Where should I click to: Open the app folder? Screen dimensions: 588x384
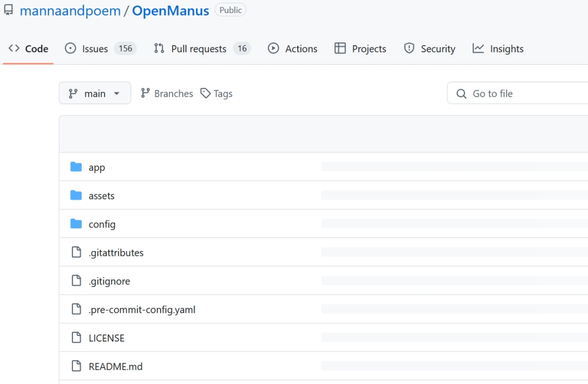click(x=97, y=167)
